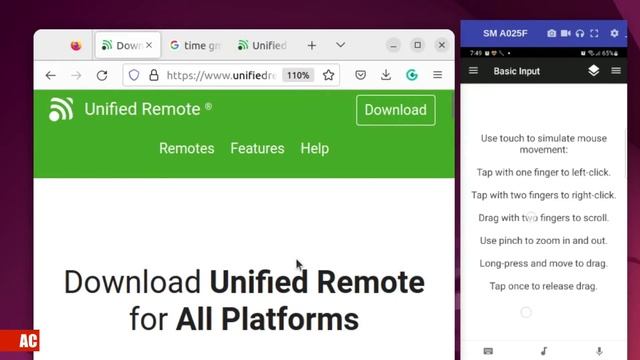Tap 'Tap with one finger to left-click.' text

pos(544,173)
